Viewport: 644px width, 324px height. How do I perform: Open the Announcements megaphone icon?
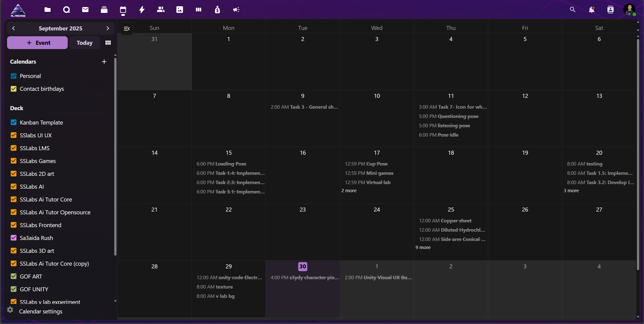(236, 10)
